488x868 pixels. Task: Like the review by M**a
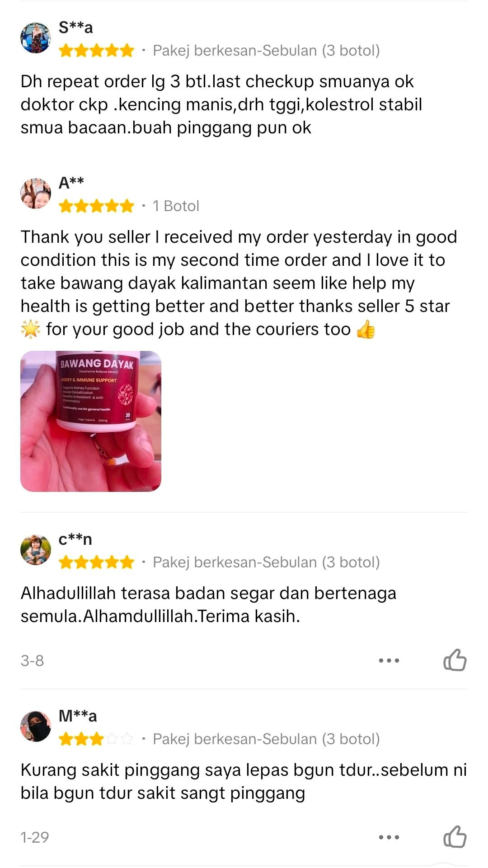click(455, 837)
